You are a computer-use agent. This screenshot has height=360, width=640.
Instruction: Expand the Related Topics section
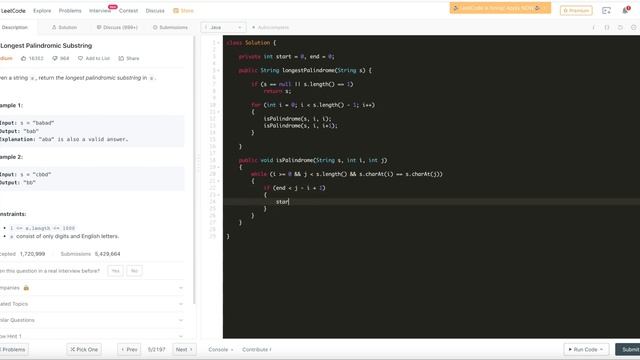point(91,304)
